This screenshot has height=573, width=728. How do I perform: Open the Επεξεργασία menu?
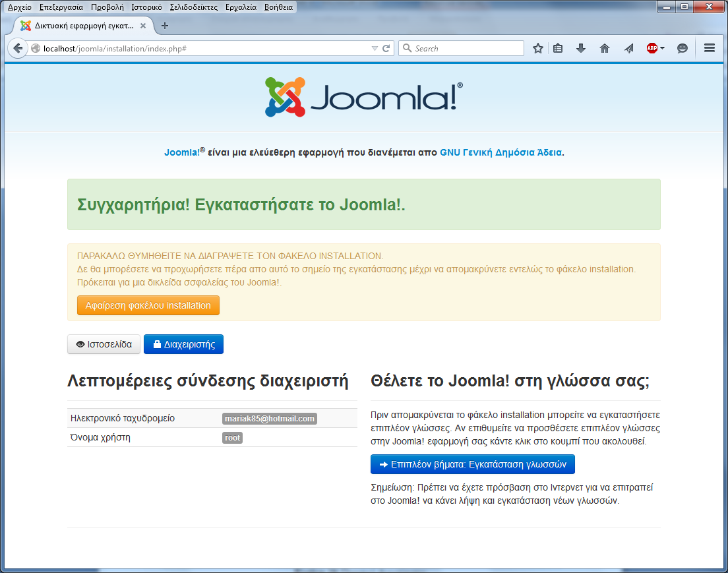click(x=61, y=7)
